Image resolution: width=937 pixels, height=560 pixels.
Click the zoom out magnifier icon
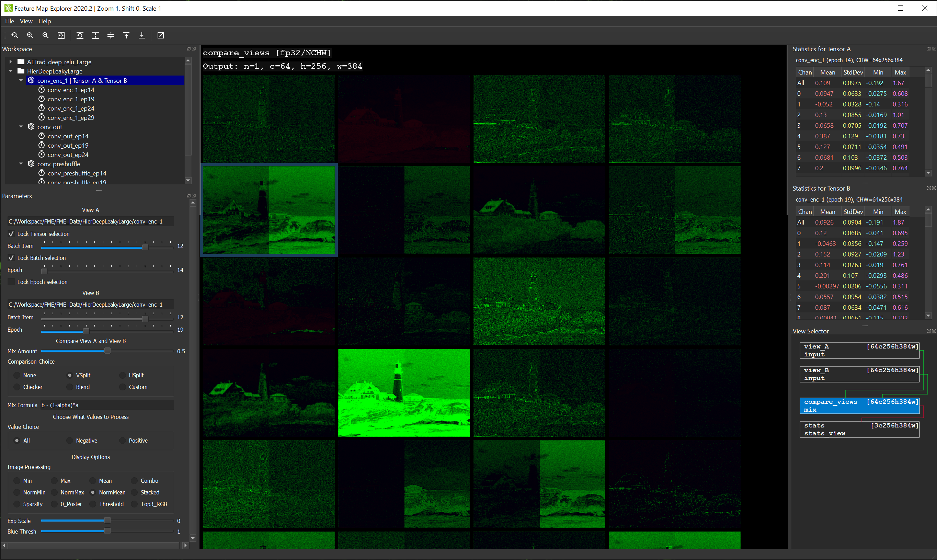(x=45, y=35)
